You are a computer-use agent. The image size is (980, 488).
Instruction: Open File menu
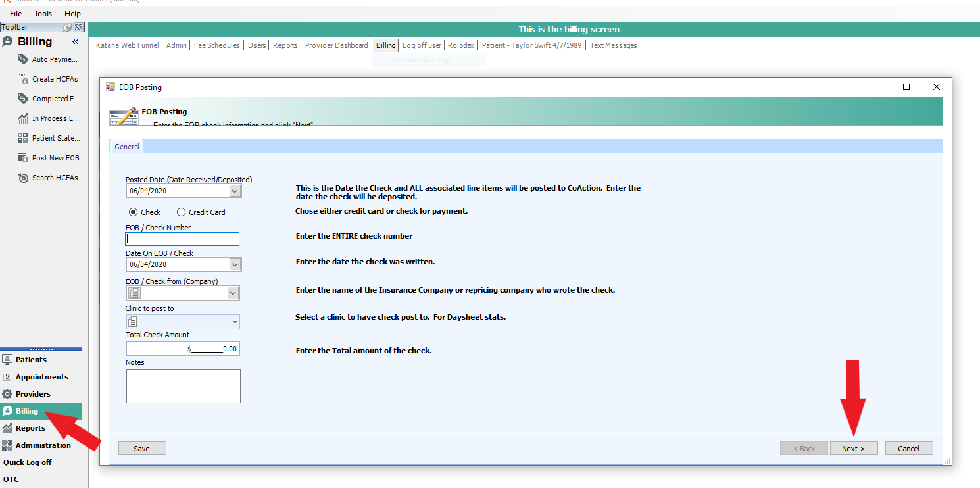(16, 13)
